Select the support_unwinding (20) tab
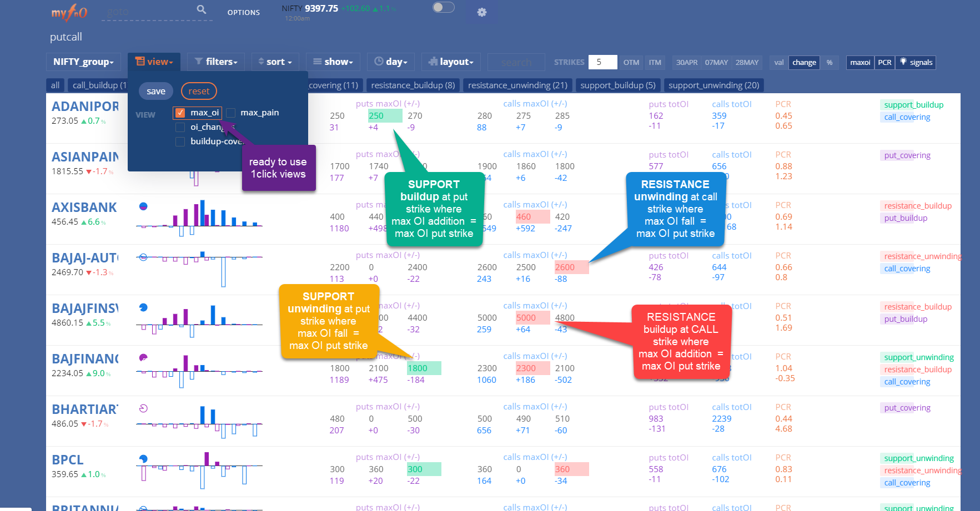 713,85
